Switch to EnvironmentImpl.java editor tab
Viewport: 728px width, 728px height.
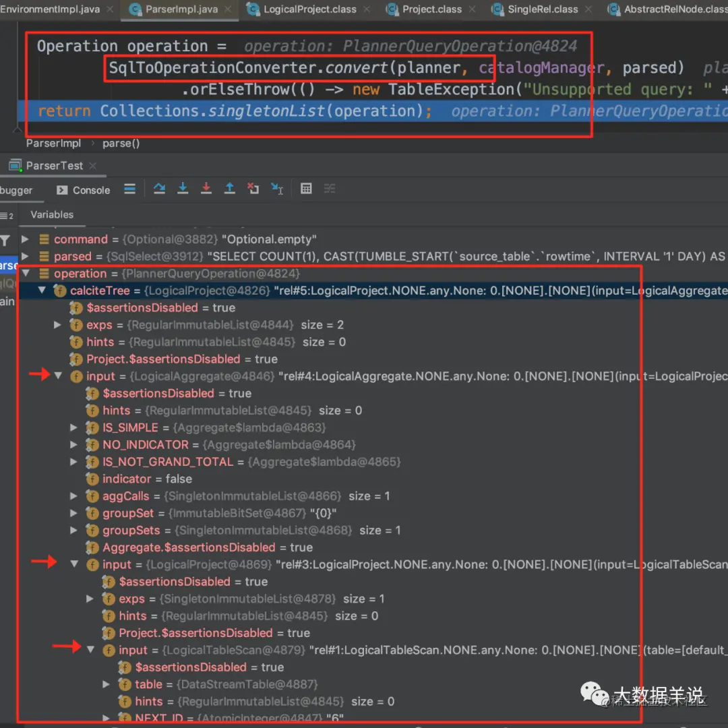point(50,9)
